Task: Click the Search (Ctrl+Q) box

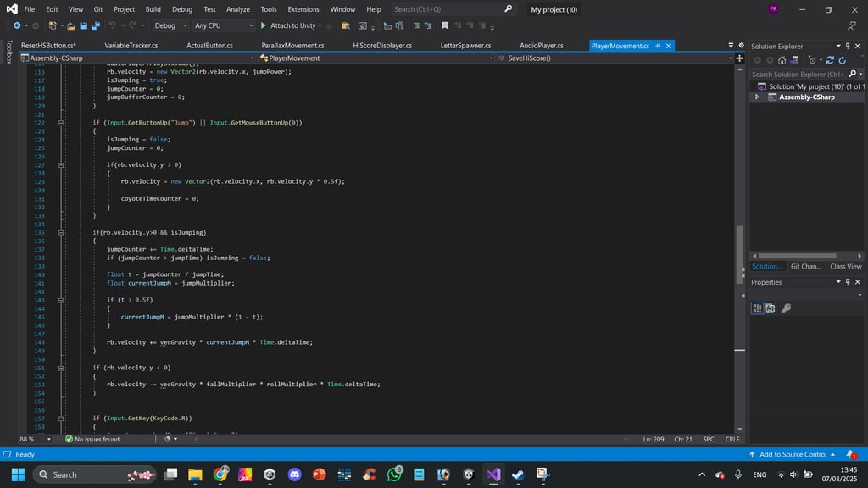Action: point(453,8)
